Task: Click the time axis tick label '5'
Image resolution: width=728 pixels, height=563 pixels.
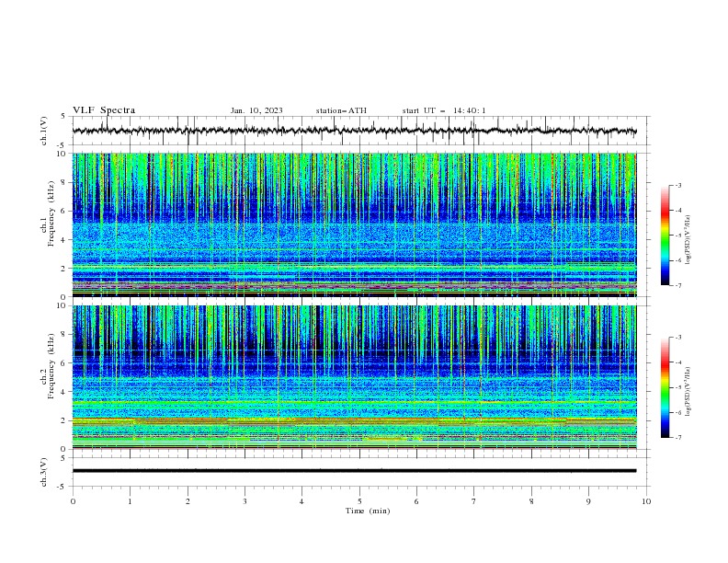Action: pyautogui.click(x=359, y=501)
